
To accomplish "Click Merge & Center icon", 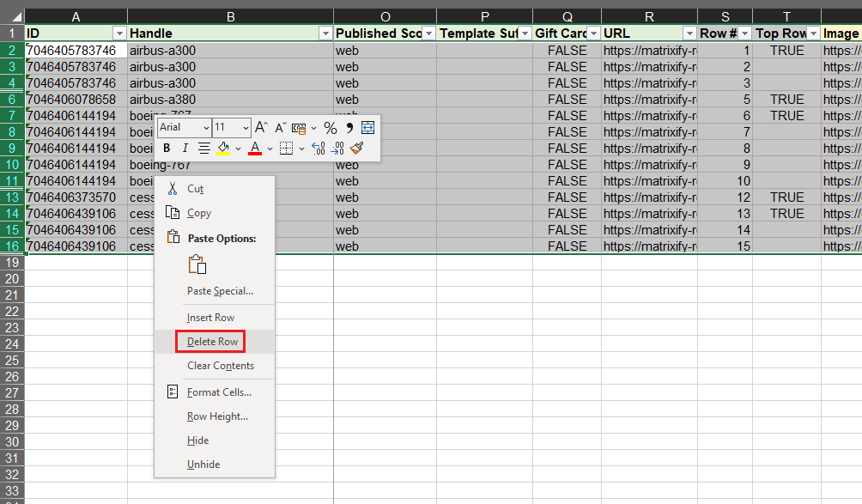I will (x=367, y=127).
